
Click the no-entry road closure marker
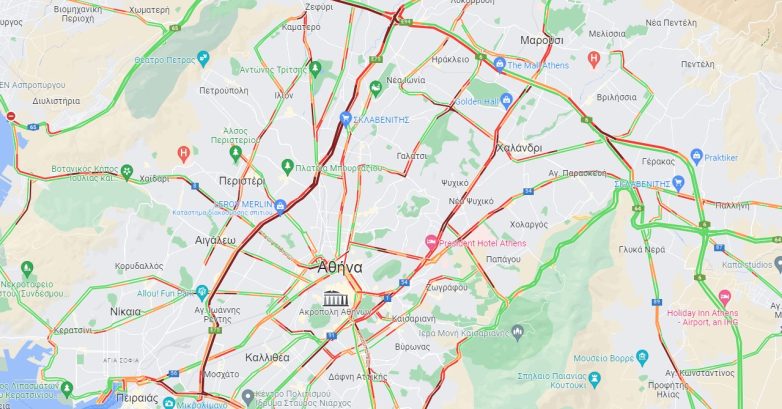click(10, 116)
